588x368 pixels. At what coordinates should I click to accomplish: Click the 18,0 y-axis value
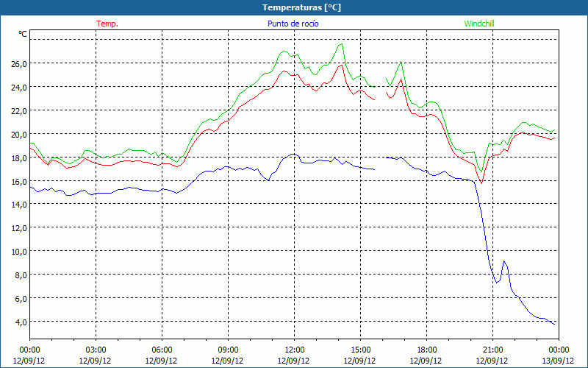pyautogui.click(x=19, y=158)
